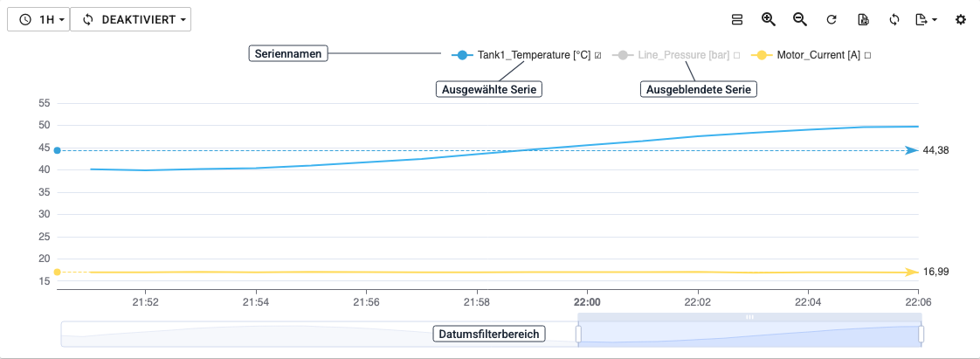Click the 15 y-axis label
This screenshot has height=359, width=980.
(x=44, y=280)
